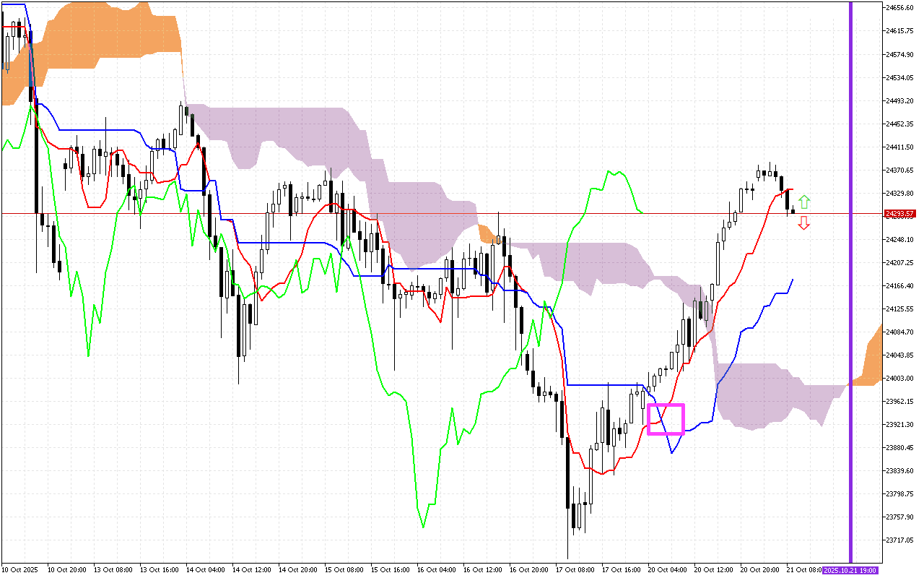Click the small orange cloud mid-chart

click(486, 234)
